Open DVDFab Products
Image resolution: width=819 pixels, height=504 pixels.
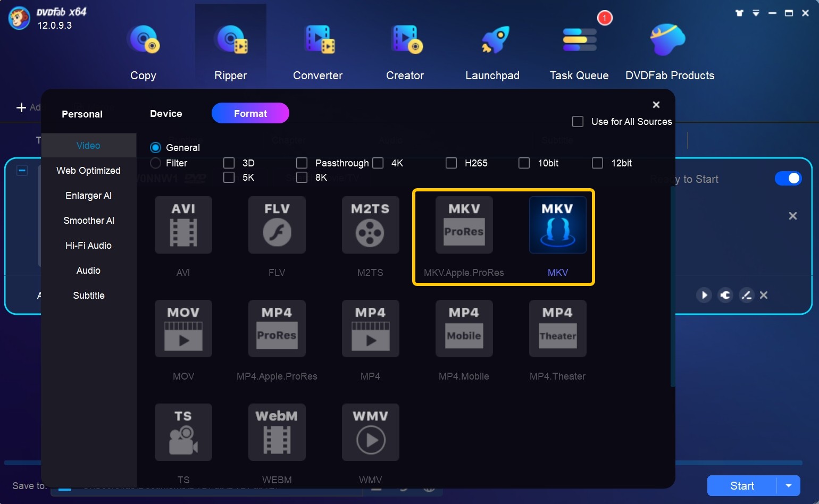pos(670,52)
